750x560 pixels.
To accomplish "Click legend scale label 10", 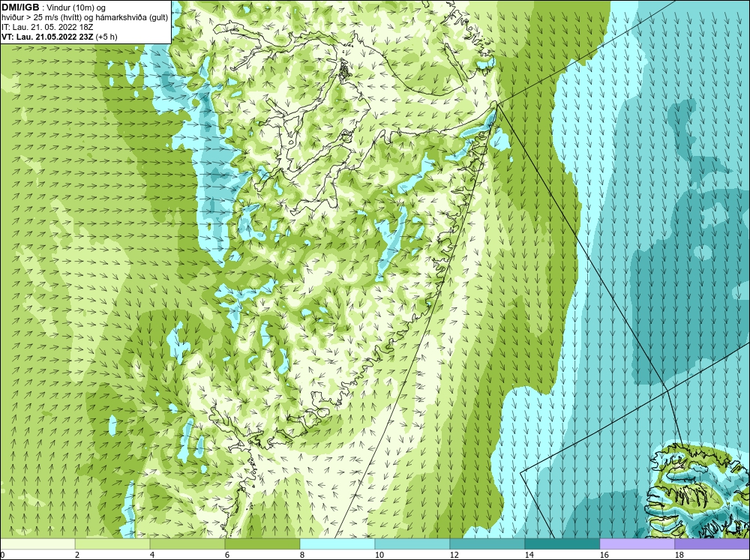I will click(x=379, y=555).
